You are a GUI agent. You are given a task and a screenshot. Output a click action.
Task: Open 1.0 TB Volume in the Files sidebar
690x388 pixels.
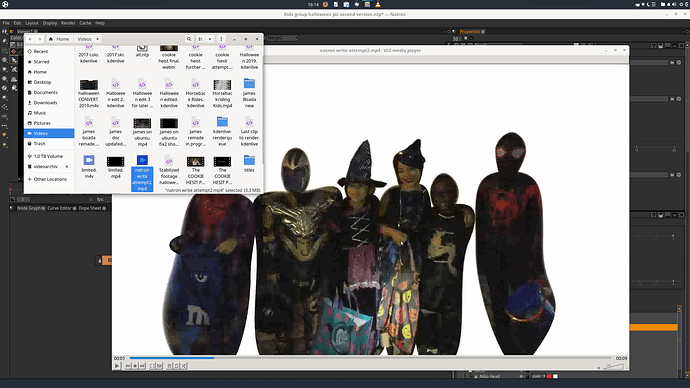pos(49,156)
